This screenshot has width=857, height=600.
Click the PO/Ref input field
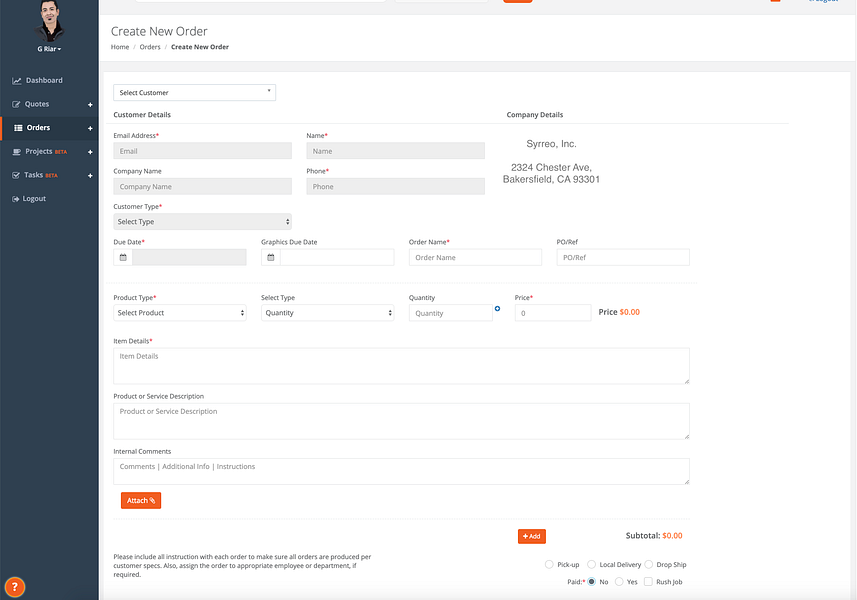tap(623, 257)
